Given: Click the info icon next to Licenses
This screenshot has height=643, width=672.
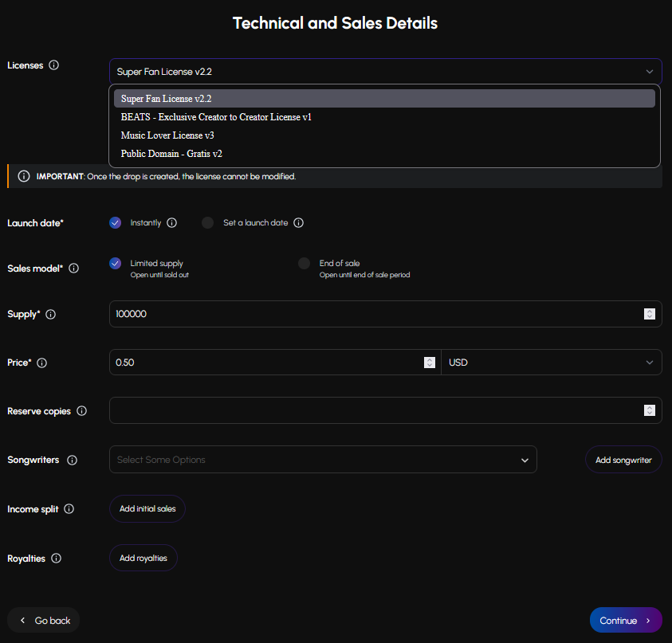Looking at the screenshot, I should 54,65.
